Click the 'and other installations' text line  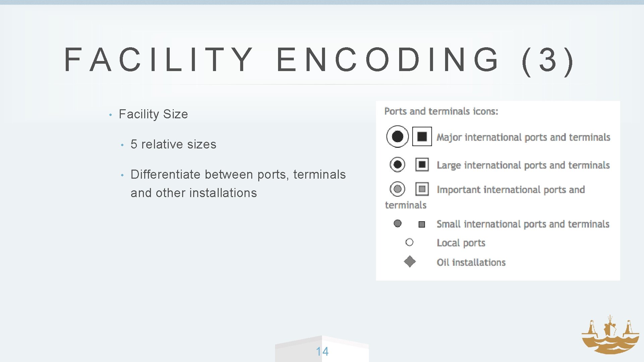[194, 193]
